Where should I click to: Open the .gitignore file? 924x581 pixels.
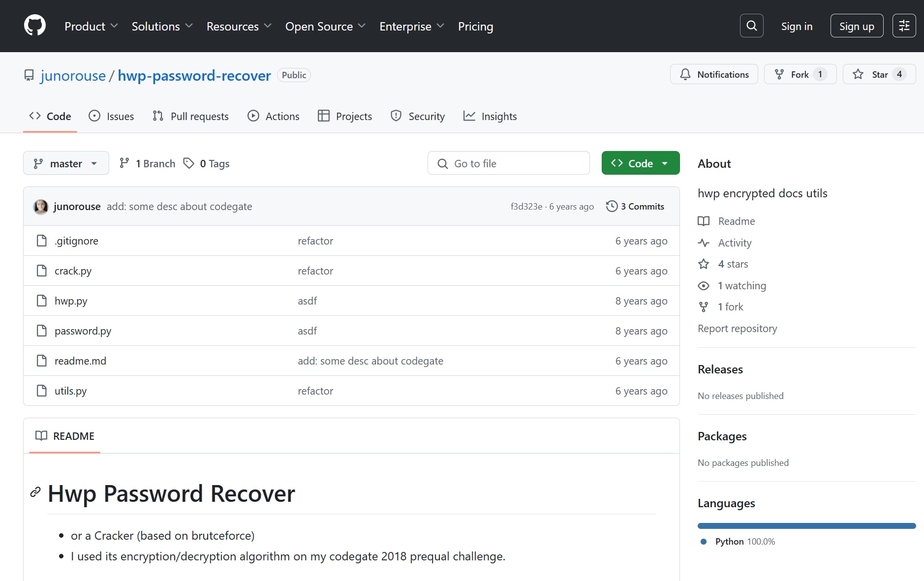tap(76, 241)
